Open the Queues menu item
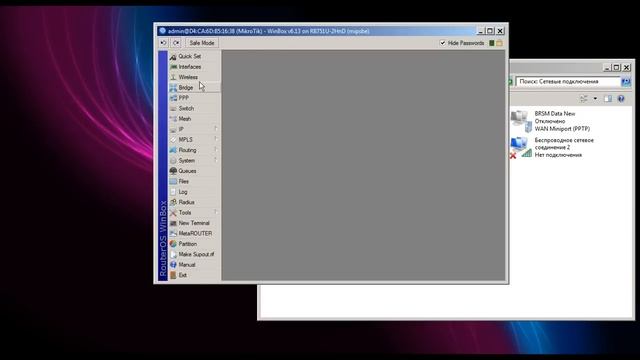640x360 pixels. pyautogui.click(x=194, y=171)
